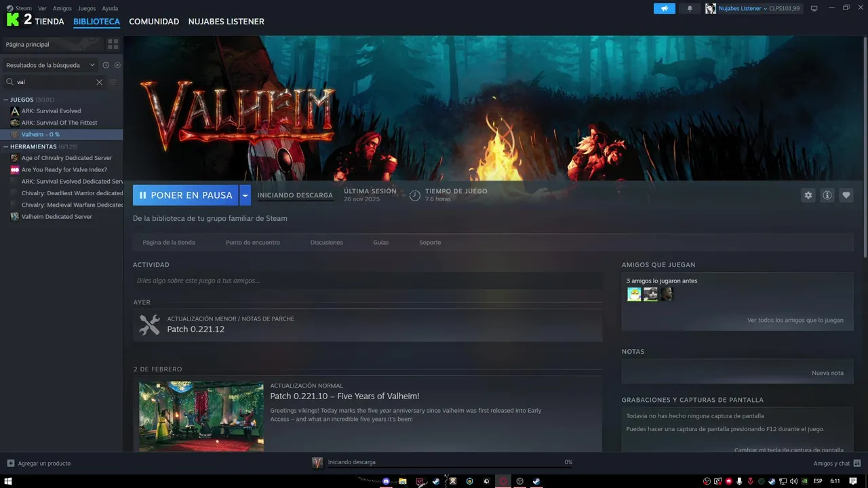868x488 pixels.
Task: Click the Add a product plus icon
Action: pos(10,463)
